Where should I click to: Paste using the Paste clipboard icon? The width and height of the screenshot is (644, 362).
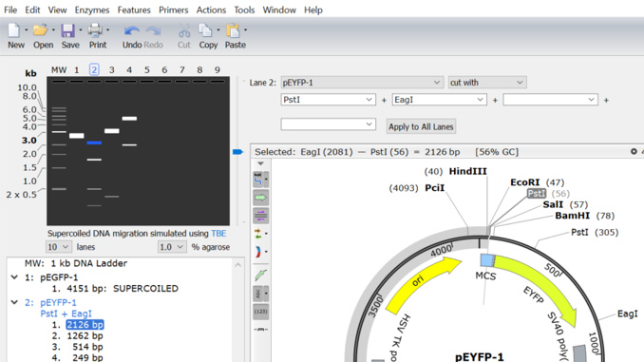coord(233,30)
